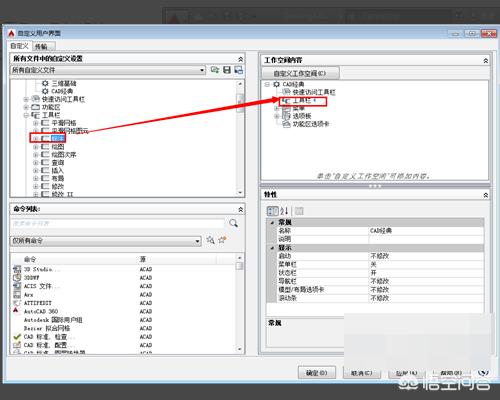The image size is (500, 400).
Task: Collapse the 显示 properties group
Action: pyautogui.click(x=272, y=248)
